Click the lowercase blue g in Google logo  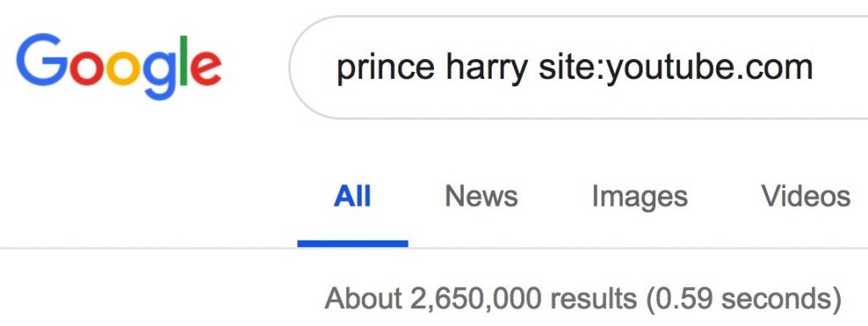tap(159, 75)
